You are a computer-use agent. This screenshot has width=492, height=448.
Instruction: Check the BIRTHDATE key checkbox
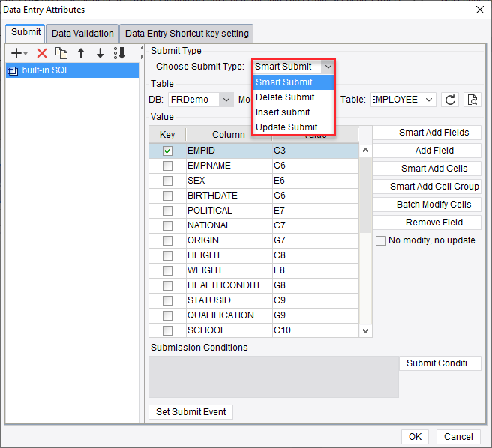(x=167, y=196)
